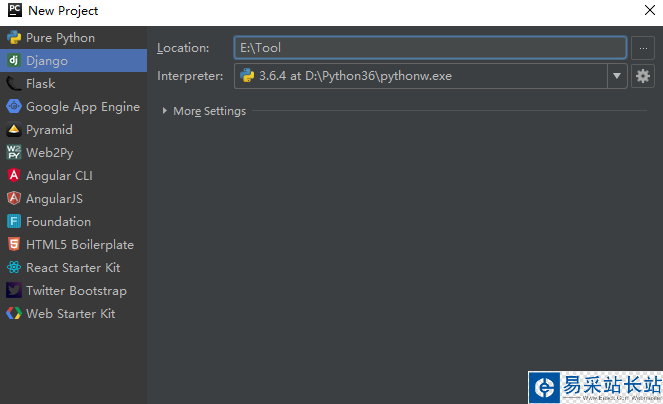Viewport: 663px width, 404px height.
Task: Select Twitter Bootstrap project type
Action: pyautogui.click(x=74, y=291)
